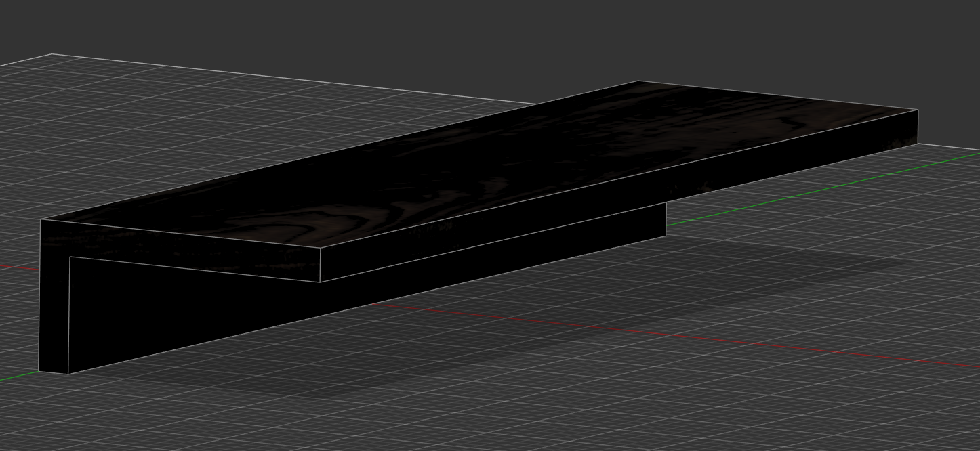Select the farthest back corner vertex of the top face
This screenshot has width=980, height=451.
(637, 81)
